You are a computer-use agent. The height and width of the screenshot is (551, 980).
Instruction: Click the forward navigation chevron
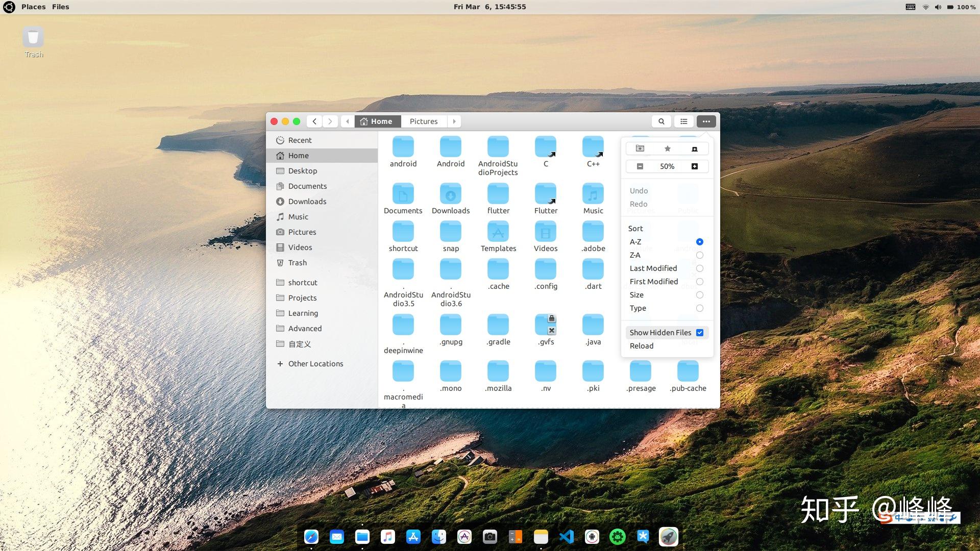[330, 121]
